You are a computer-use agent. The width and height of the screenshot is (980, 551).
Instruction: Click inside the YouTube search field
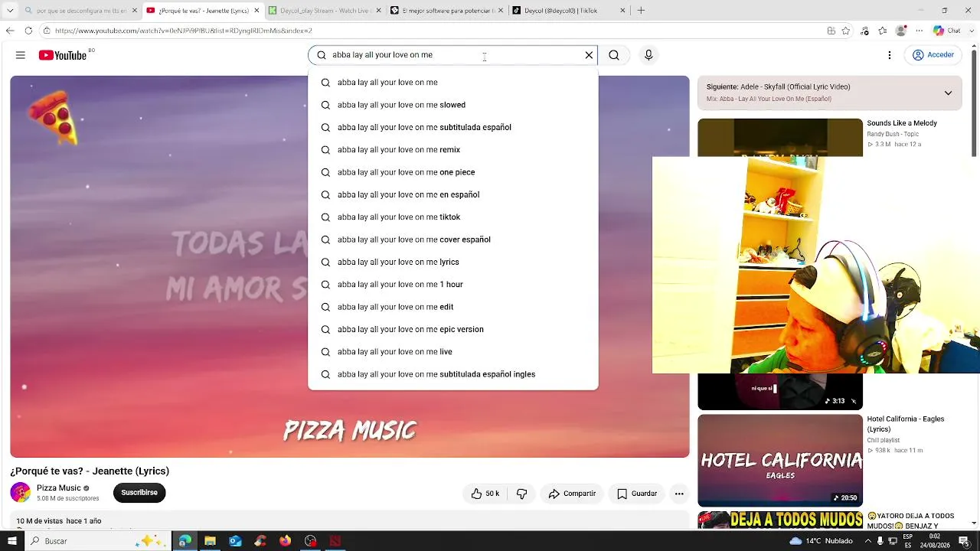pyautogui.click(x=452, y=55)
